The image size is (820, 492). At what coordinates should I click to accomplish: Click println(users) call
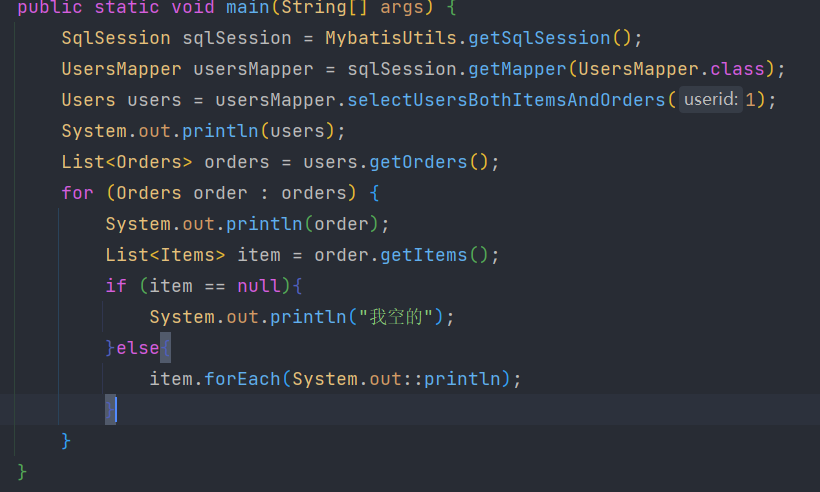click(258, 131)
